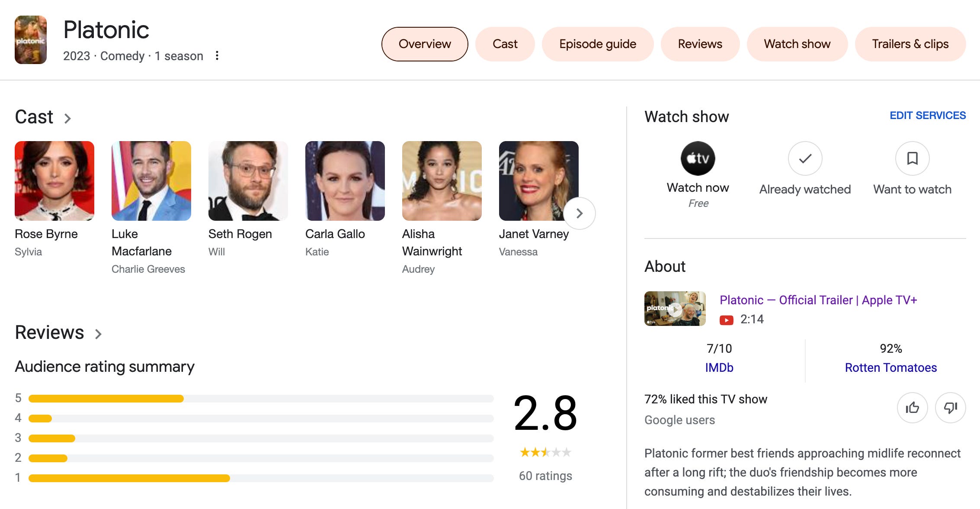Mark show as Already watched
980x509 pixels.
(x=805, y=158)
